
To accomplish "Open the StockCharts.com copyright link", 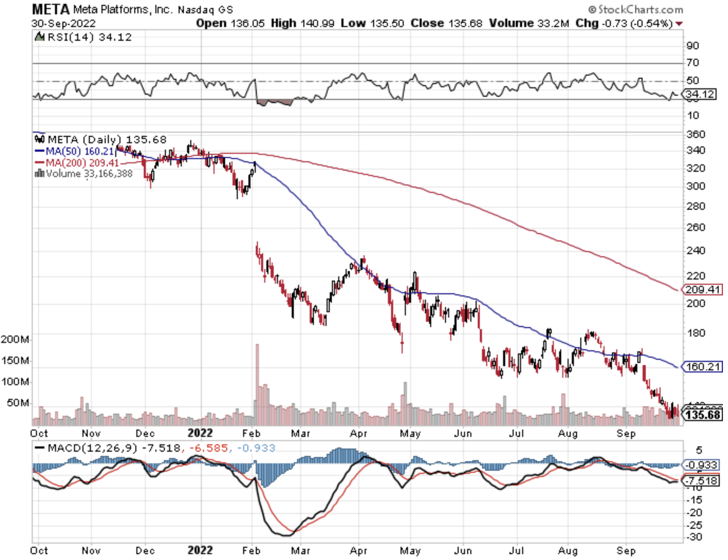I will 636,9.
